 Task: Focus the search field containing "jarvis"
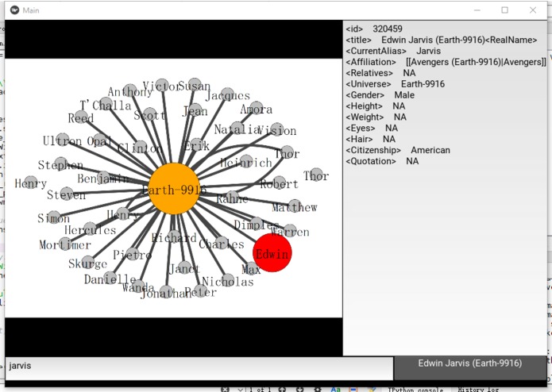(199, 368)
